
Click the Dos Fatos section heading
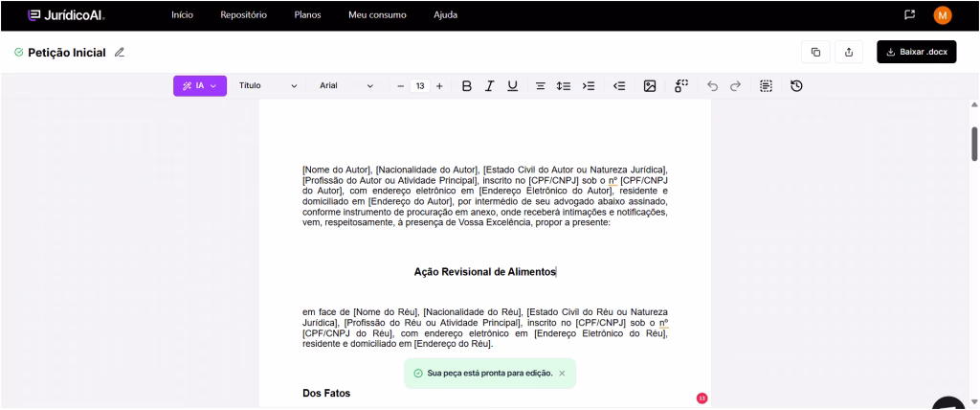click(326, 393)
